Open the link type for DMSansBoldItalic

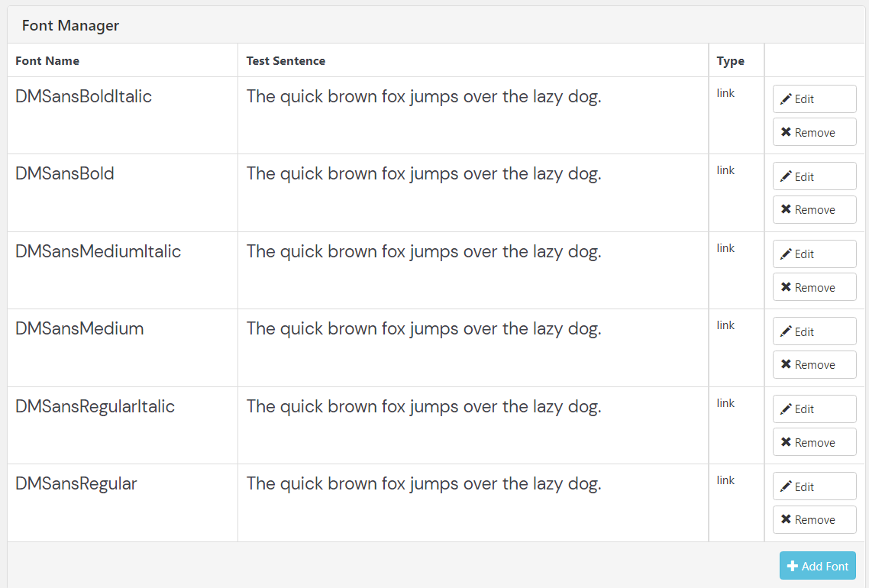coord(725,93)
